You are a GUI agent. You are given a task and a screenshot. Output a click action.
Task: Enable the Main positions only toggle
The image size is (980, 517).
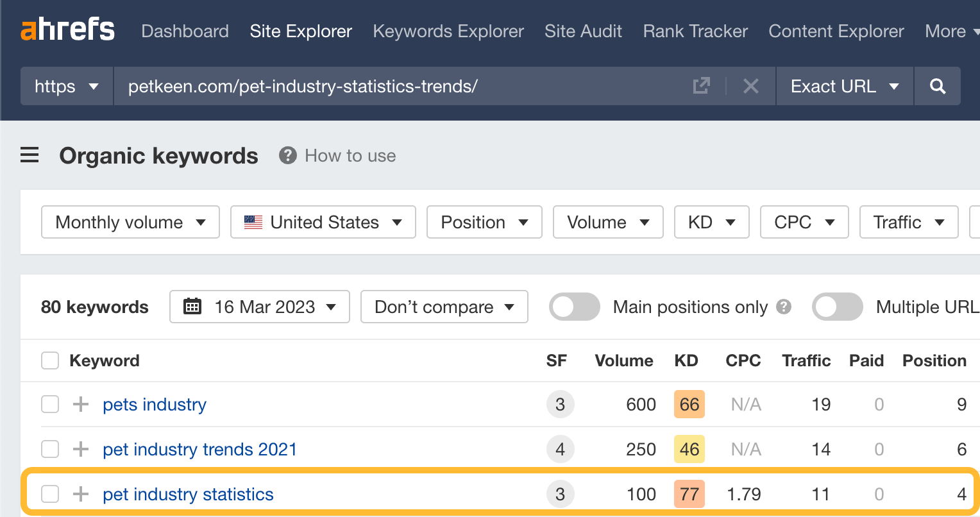click(x=574, y=307)
